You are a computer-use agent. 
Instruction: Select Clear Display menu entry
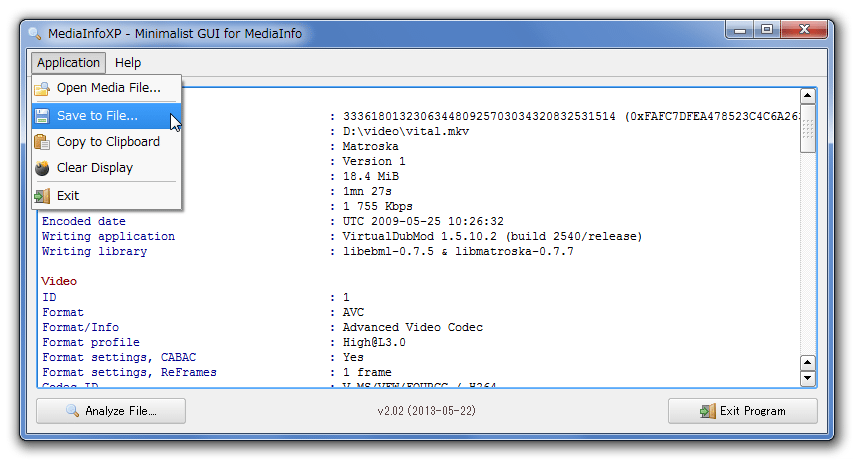click(107, 168)
